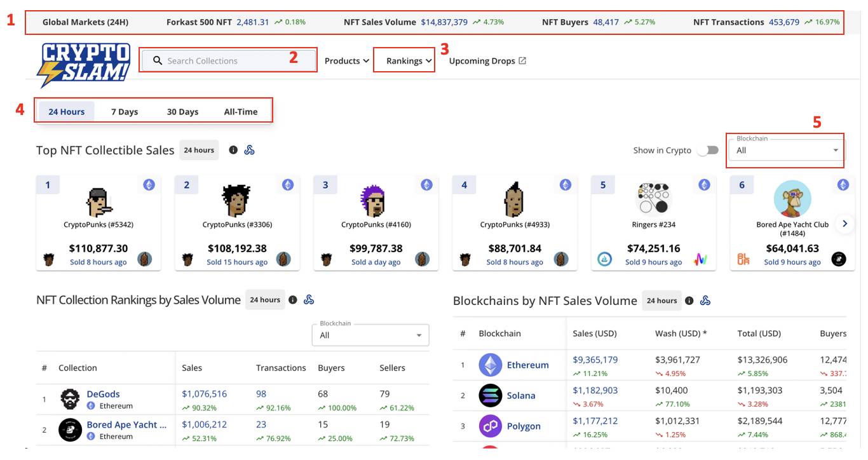This screenshot has width=868, height=460.
Task: Open the info icon beside Top NFT Collectible Sales
Action: (x=233, y=151)
